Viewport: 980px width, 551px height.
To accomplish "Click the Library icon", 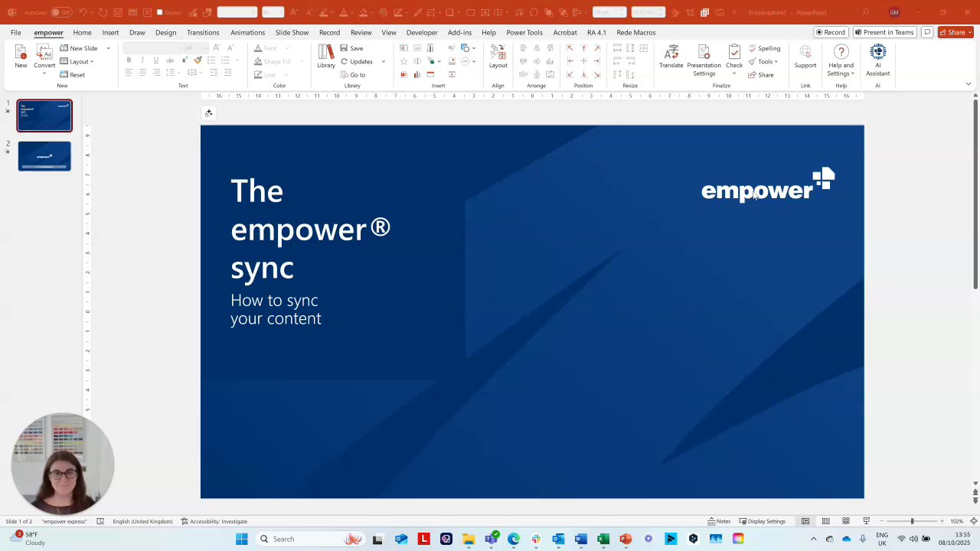I will point(326,56).
